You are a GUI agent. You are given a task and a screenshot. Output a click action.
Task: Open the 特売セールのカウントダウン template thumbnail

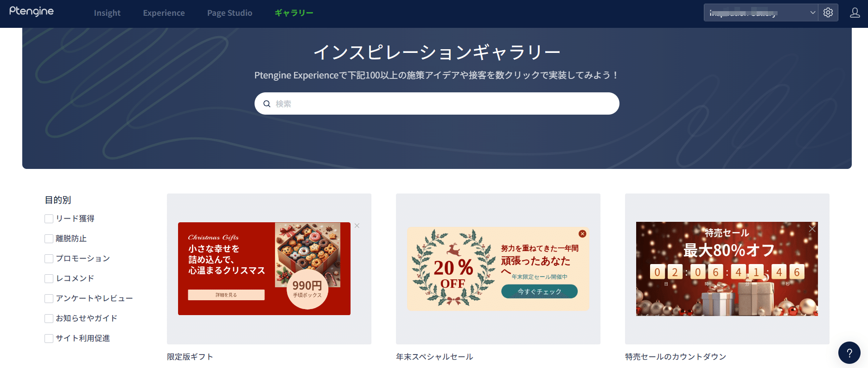point(727,269)
